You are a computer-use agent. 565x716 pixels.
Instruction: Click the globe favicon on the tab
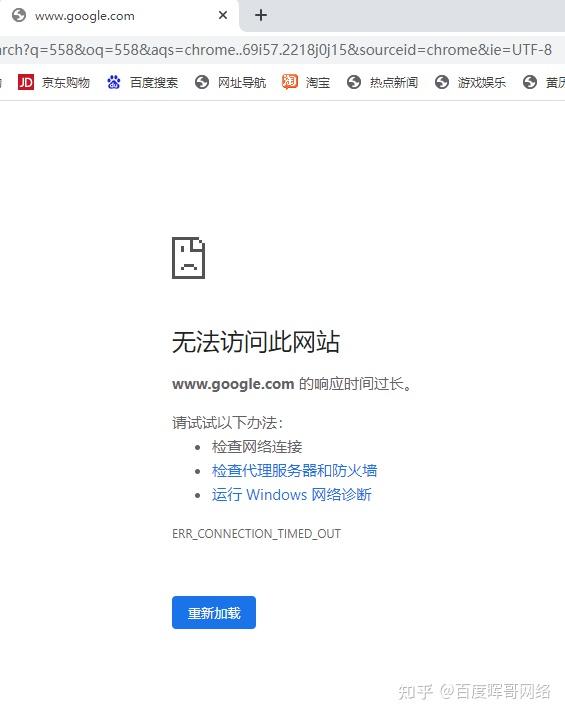[x=19, y=16]
